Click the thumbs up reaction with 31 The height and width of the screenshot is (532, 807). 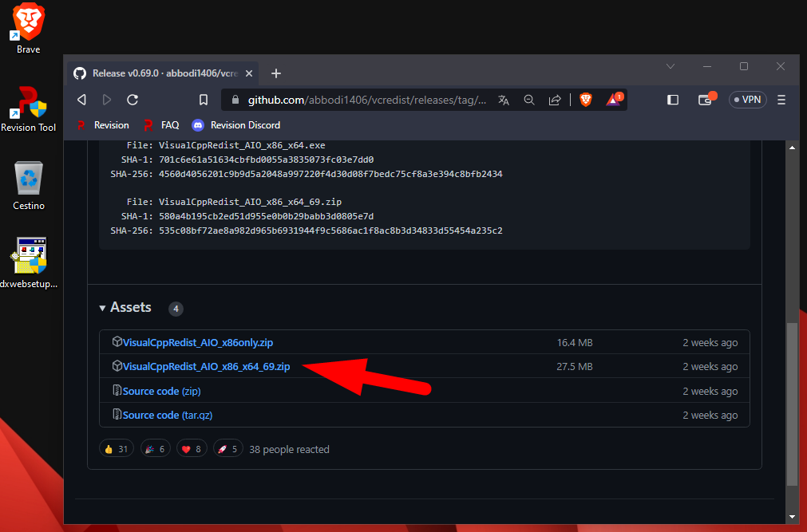point(117,449)
